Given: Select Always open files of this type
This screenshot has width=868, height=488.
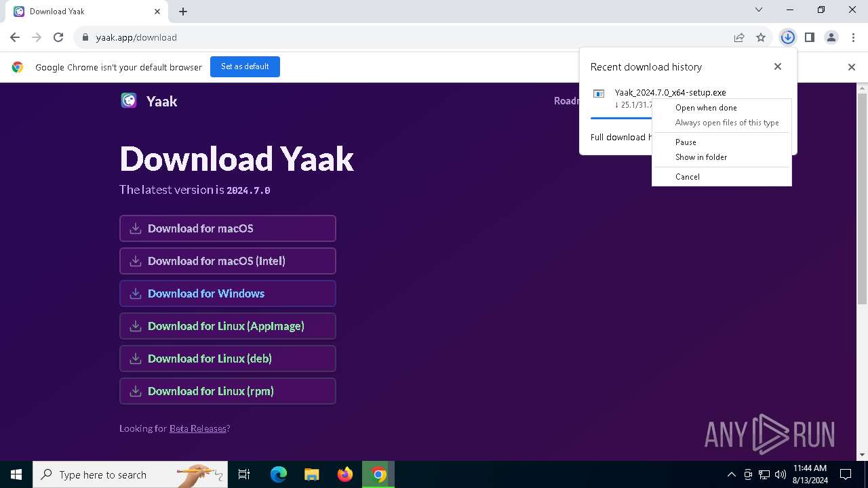Looking at the screenshot, I should point(722,123).
